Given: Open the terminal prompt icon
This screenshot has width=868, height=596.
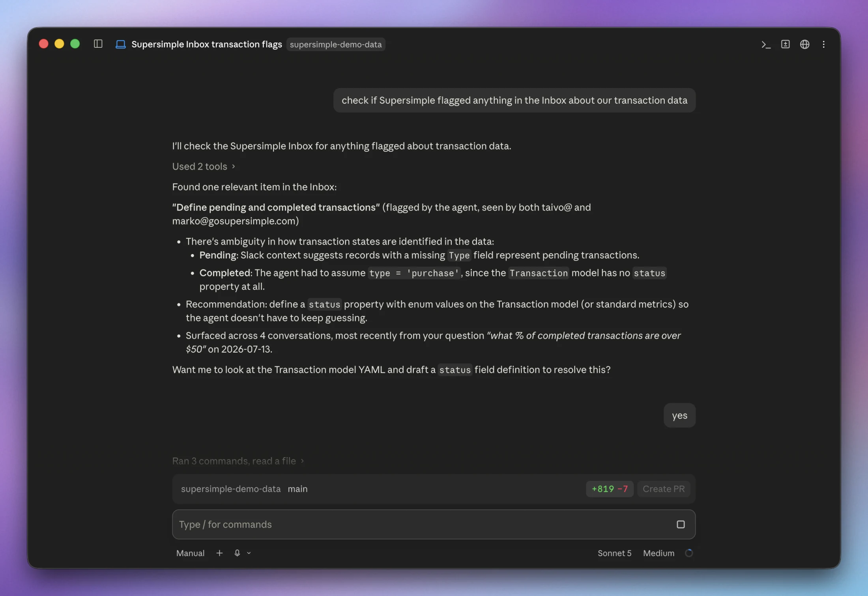Looking at the screenshot, I should (766, 44).
